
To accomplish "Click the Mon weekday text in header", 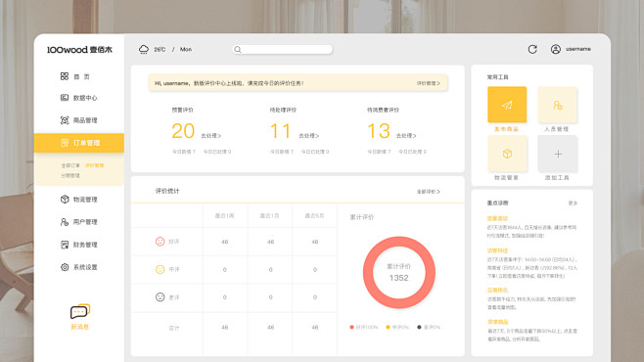I will click(186, 49).
